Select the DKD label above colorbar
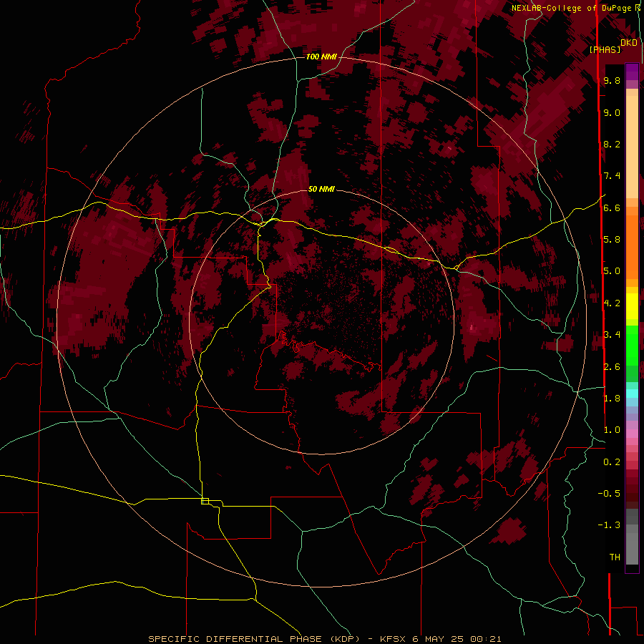Screen dimensions: 644x644 pos(629,42)
